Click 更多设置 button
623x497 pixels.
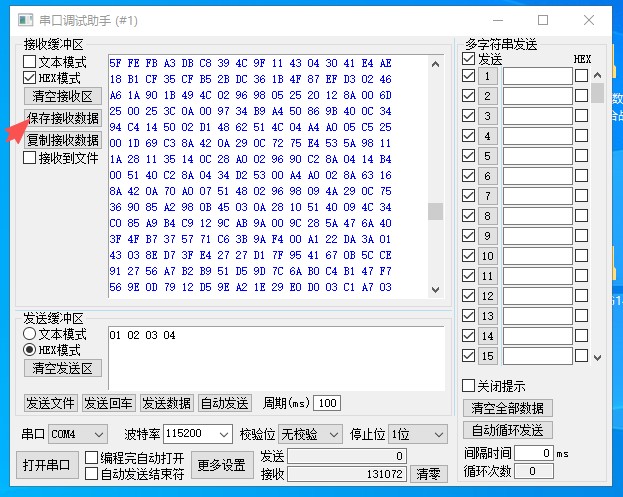[x=222, y=465]
